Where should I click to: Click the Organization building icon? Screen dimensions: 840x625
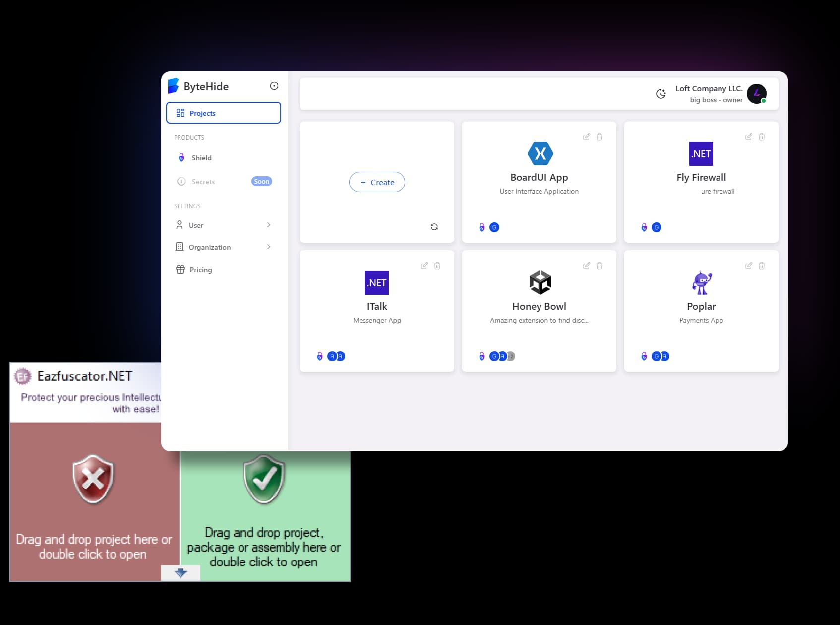(x=180, y=247)
